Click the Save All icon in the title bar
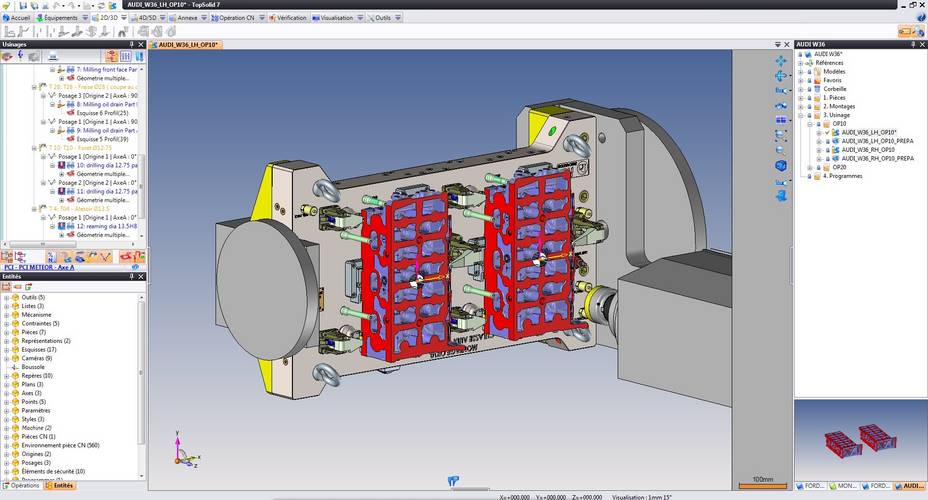This screenshot has height=500, width=928. coord(34,5)
